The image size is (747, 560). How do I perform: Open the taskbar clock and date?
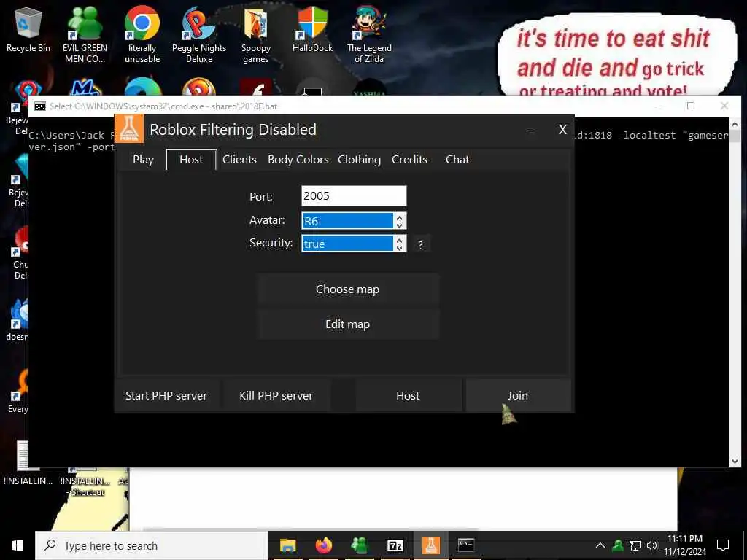(685, 545)
